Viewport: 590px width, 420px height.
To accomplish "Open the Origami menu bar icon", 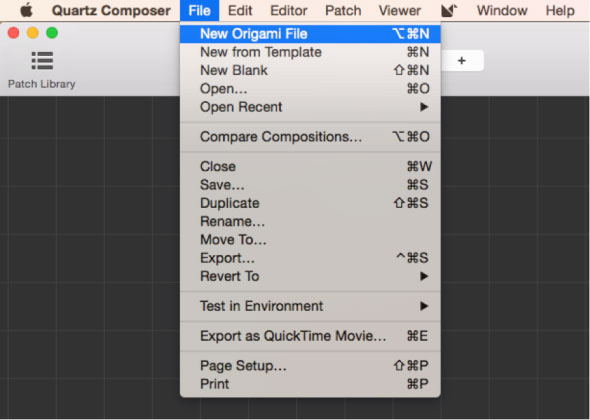I will point(449,11).
